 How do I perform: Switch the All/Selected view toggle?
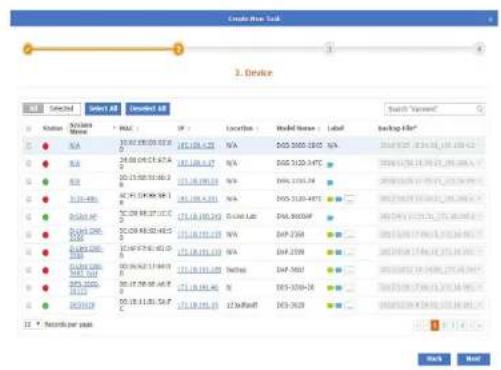[52, 109]
